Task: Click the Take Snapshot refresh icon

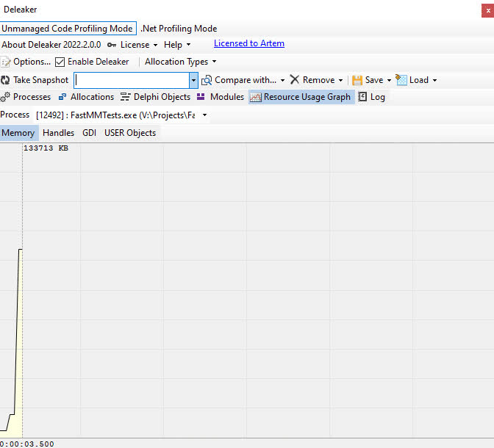Action: coord(5,80)
